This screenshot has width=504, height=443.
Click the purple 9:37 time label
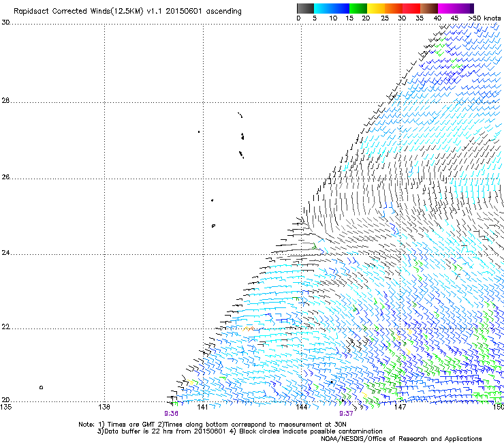346,414
